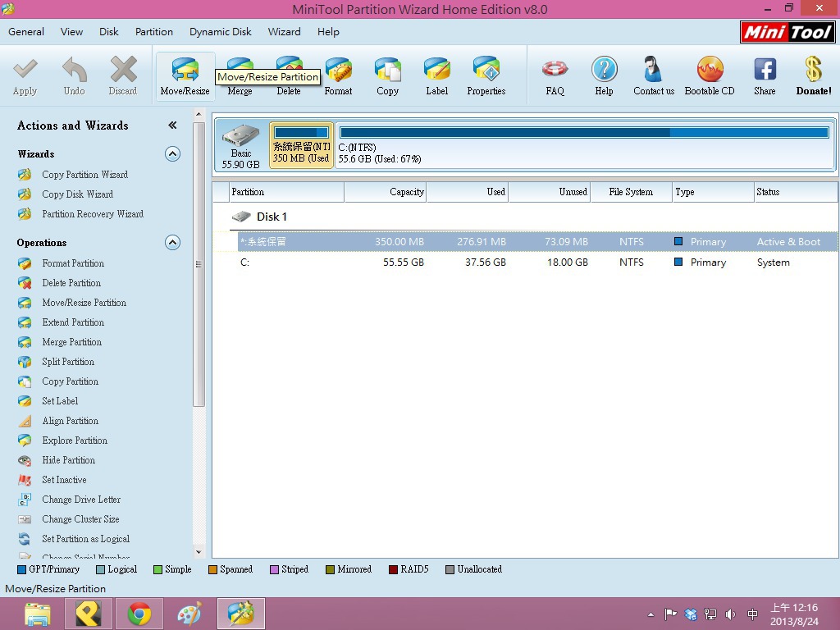Open the Paint app from the taskbar
Viewport: 840px width, 630px height.
(x=189, y=614)
